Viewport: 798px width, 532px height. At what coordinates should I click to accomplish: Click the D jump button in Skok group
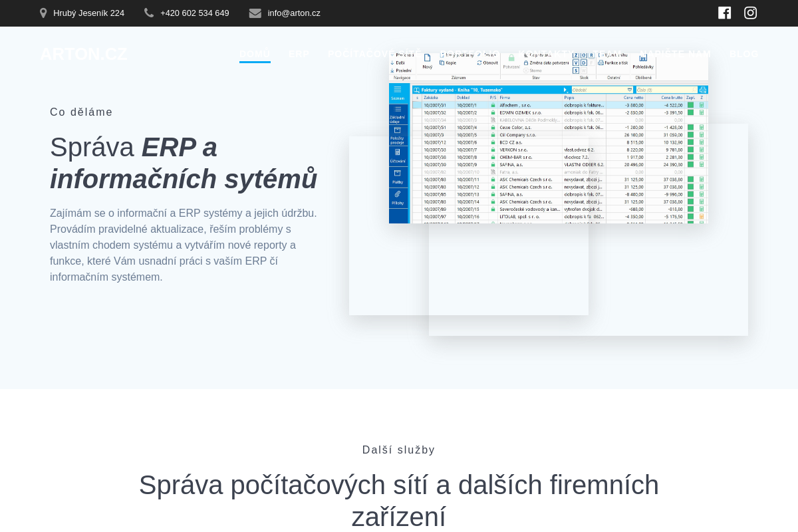[x=584, y=63]
